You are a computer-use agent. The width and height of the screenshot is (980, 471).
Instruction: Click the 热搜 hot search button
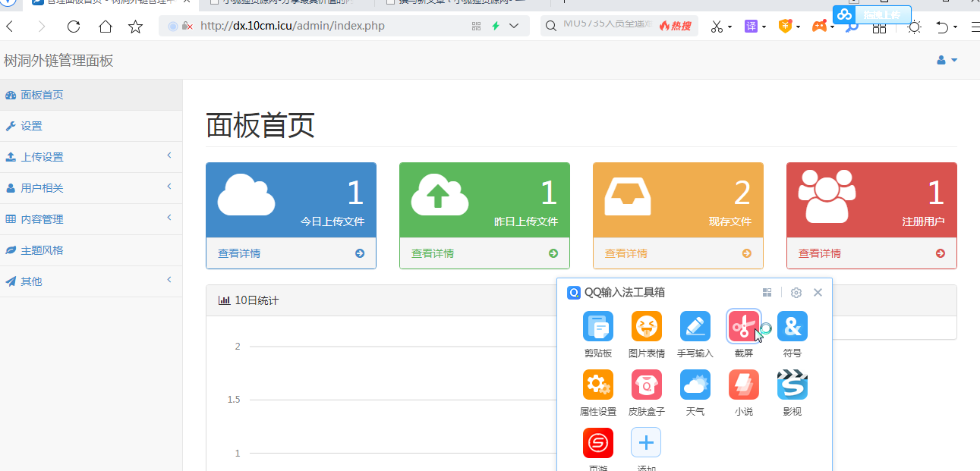coord(676,27)
